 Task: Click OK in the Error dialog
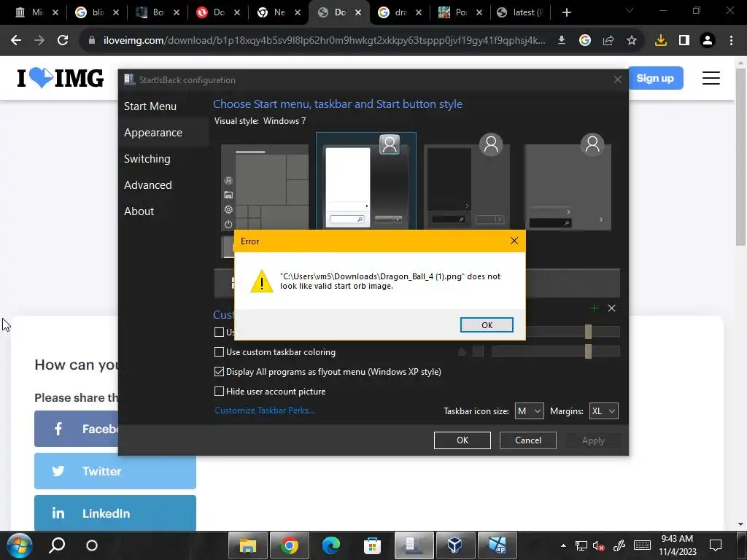pyautogui.click(x=487, y=324)
